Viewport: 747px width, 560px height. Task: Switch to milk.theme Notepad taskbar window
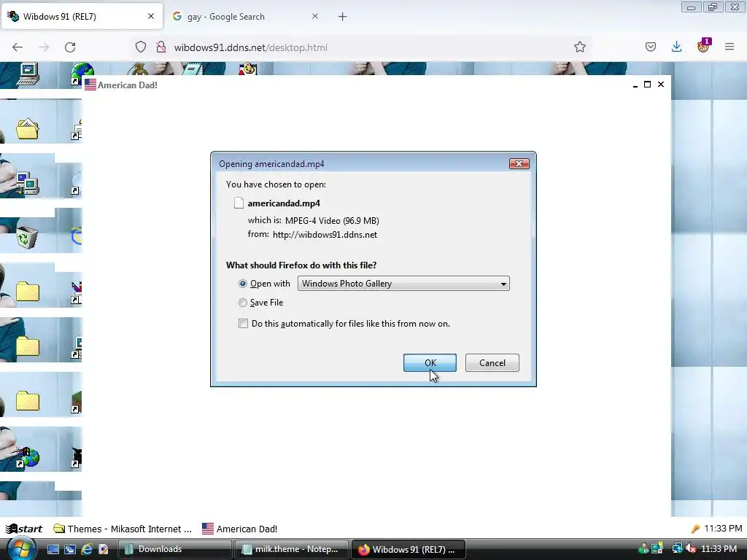tap(292, 549)
